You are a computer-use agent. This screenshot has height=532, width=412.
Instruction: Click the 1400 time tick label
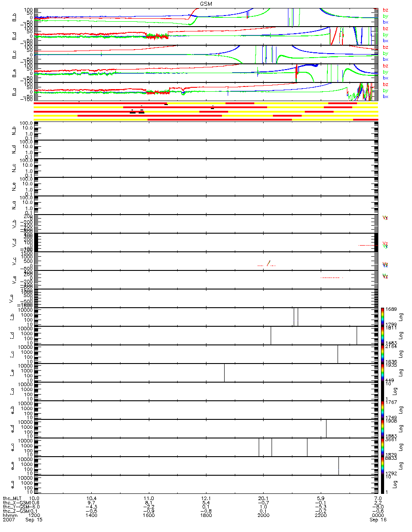tap(91, 516)
